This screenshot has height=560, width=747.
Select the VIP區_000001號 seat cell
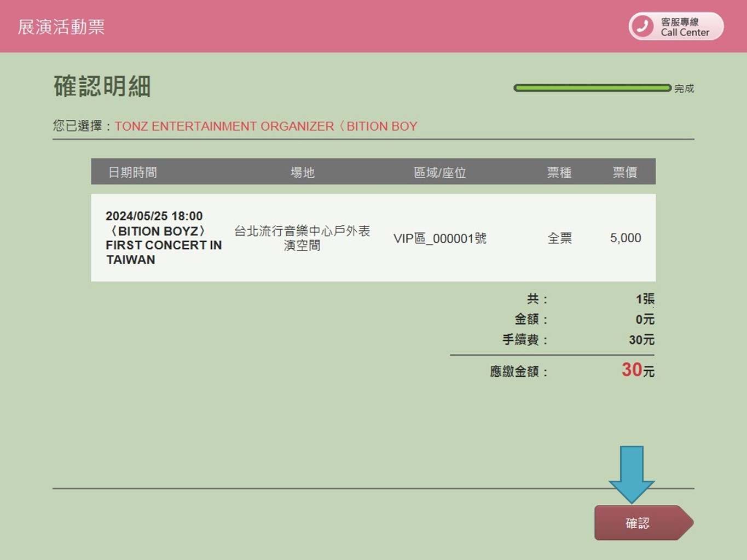[x=439, y=238]
